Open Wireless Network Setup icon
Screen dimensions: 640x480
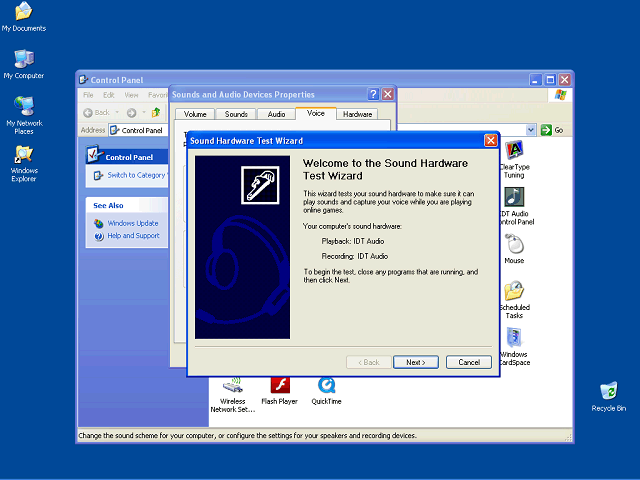tap(233, 395)
